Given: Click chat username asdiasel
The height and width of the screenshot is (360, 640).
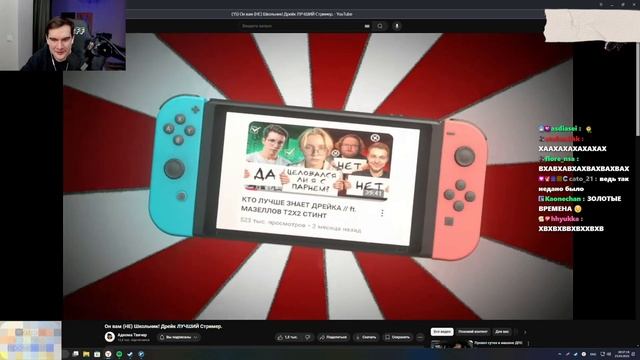Looking at the screenshot, I should [564, 129].
